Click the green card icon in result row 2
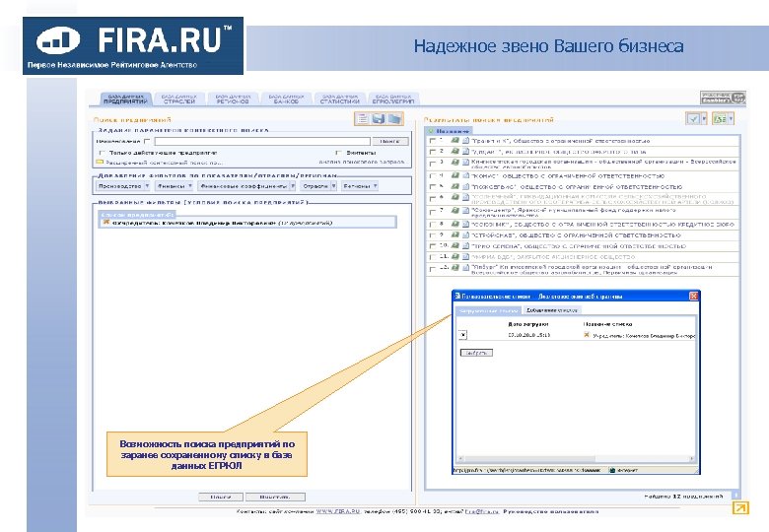 455,152
